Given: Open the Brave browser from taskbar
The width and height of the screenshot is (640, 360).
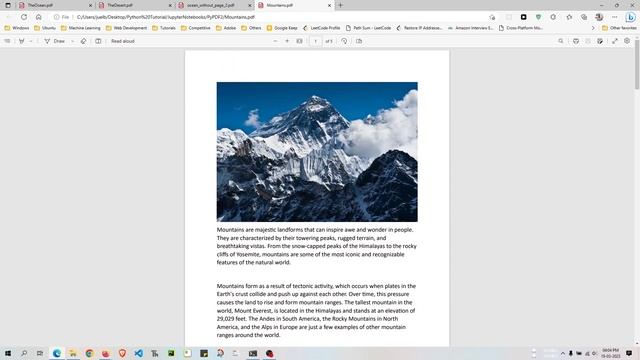Looking at the screenshot, I should coord(122,353).
